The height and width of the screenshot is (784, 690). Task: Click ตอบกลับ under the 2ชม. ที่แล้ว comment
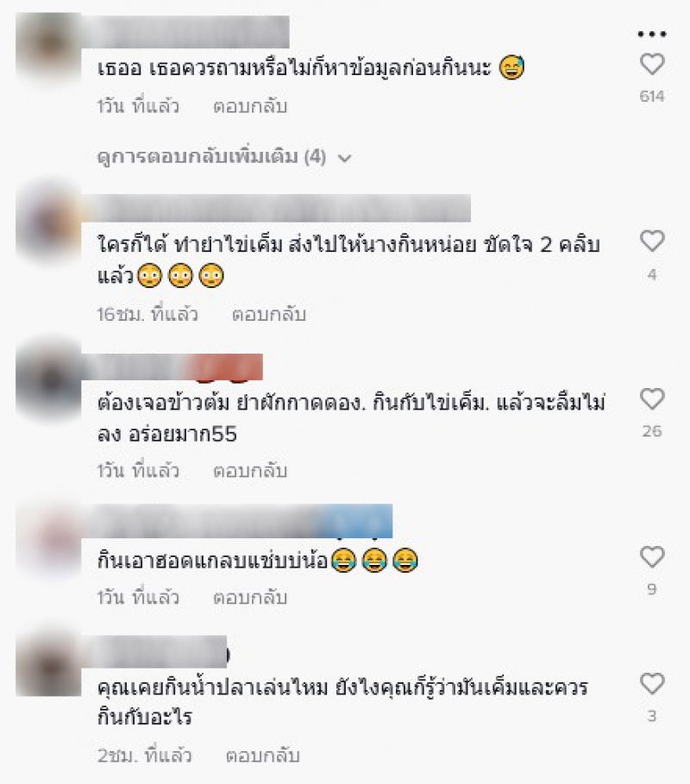click(263, 756)
